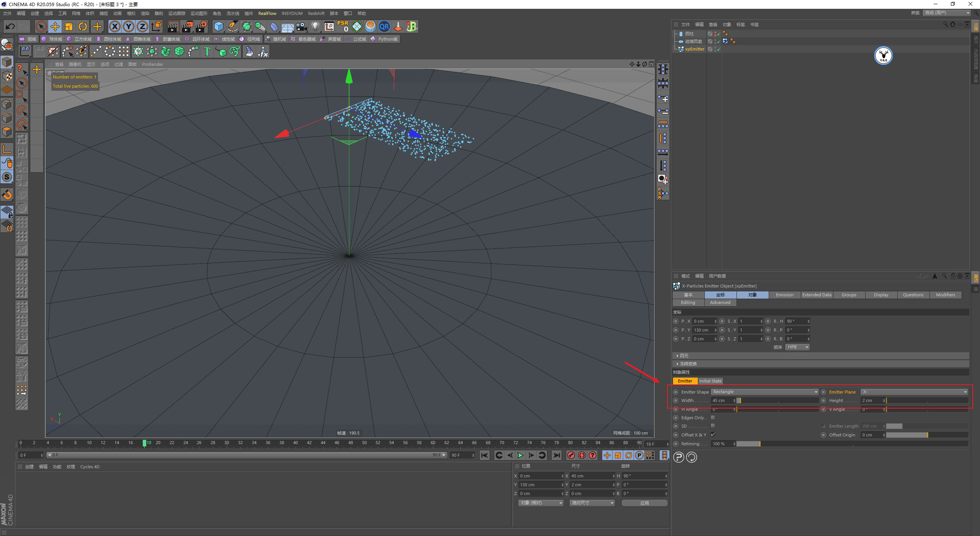The width and height of the screenshot is (980, 536).
Task: Open the QR plugin icon
Action: [384, 26]
